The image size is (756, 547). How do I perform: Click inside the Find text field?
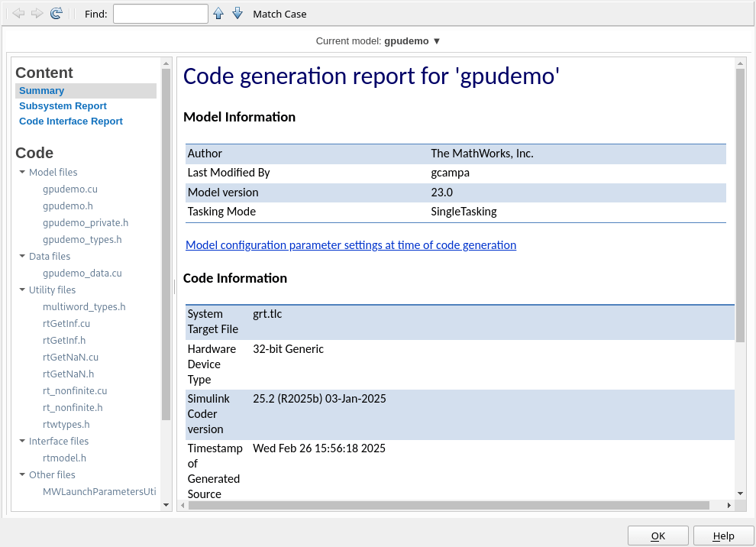point(160,14)
